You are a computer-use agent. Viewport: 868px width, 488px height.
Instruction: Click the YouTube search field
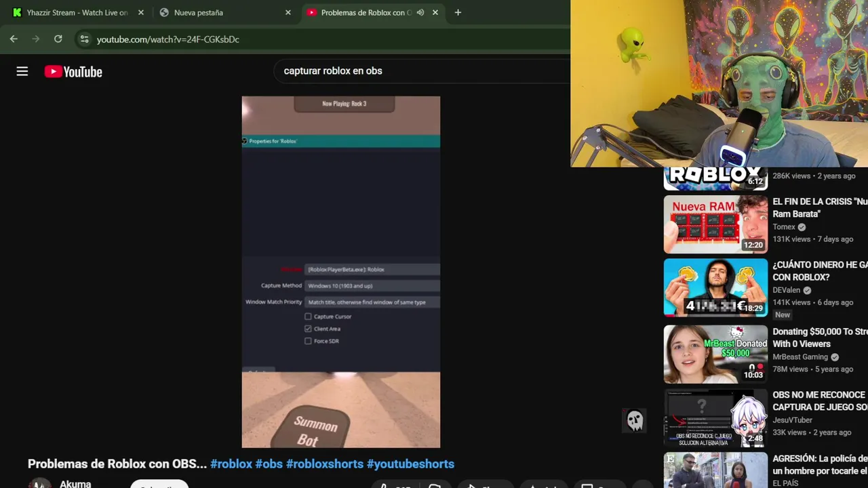[420, 70]
